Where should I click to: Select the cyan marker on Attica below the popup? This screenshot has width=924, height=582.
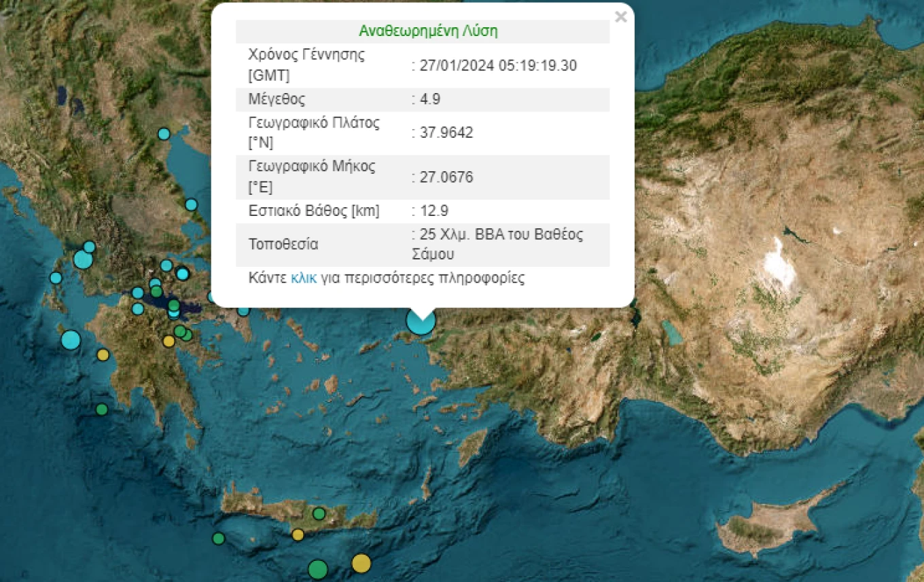pos(243,311)
